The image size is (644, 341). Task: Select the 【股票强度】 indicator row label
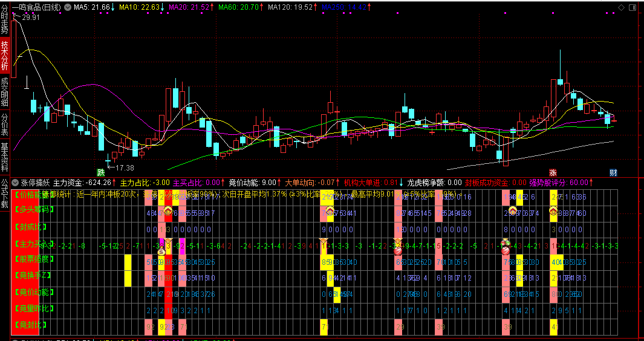[x=34, y=259]
